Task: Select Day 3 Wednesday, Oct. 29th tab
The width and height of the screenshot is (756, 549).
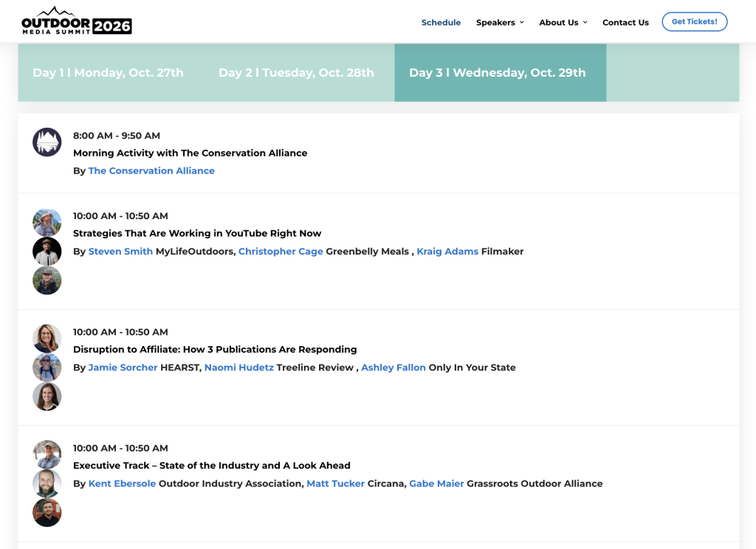Action: (498, 72)
